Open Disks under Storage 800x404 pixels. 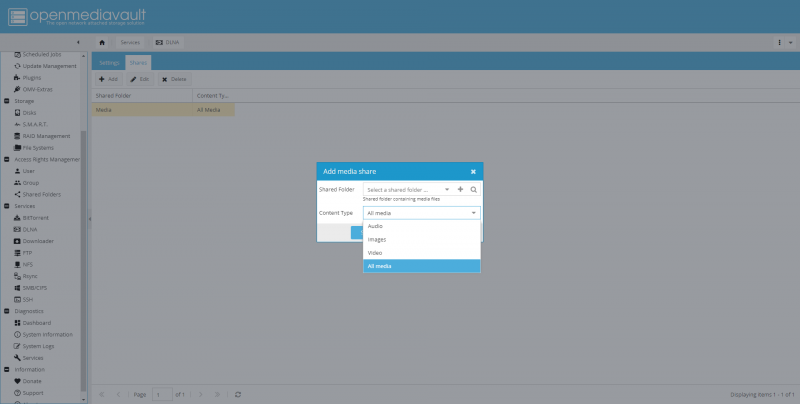pos(25,113)
